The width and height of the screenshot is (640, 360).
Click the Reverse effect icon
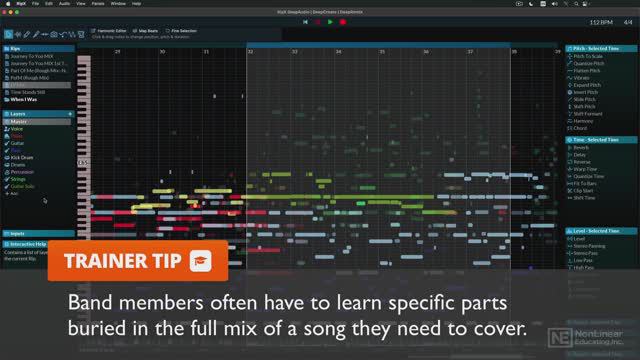[x=570, y=162]
